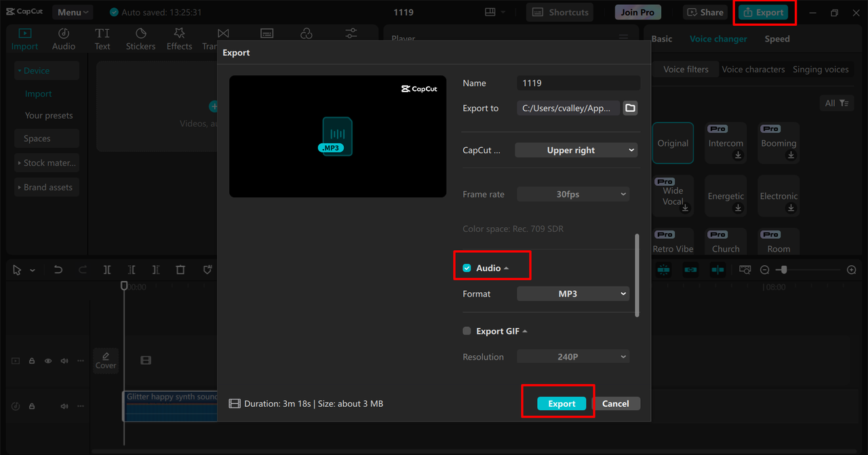868x455 pixels.
Task: Open the Frame rate 30fps dropdown
Action: click(573, 195)
